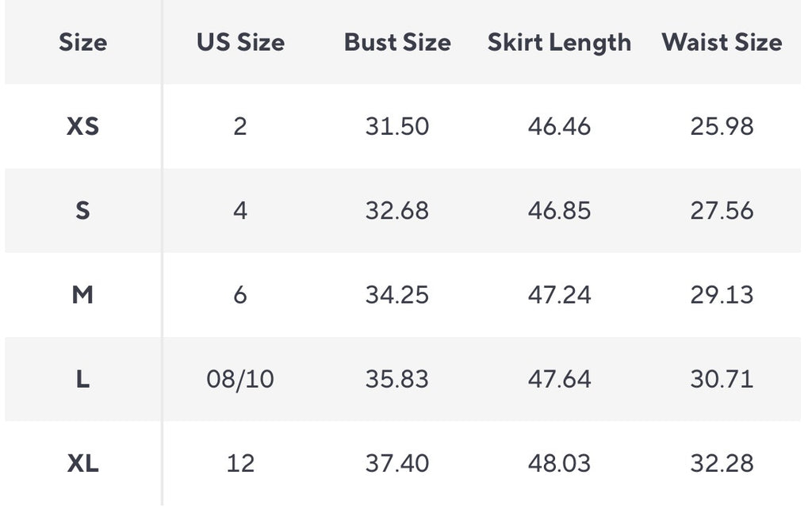The image size is (812, 509).
Task: Select the XS size row label
Action: point(82,126)
